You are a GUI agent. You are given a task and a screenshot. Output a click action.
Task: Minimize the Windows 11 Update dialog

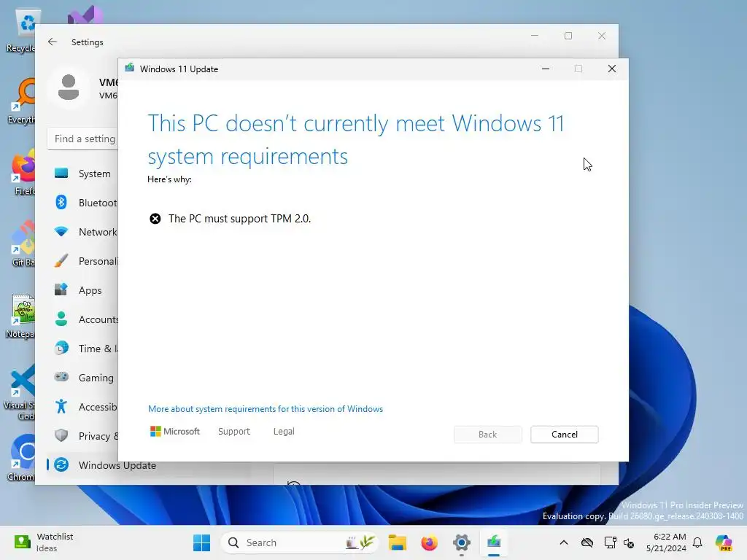(546, 69)
